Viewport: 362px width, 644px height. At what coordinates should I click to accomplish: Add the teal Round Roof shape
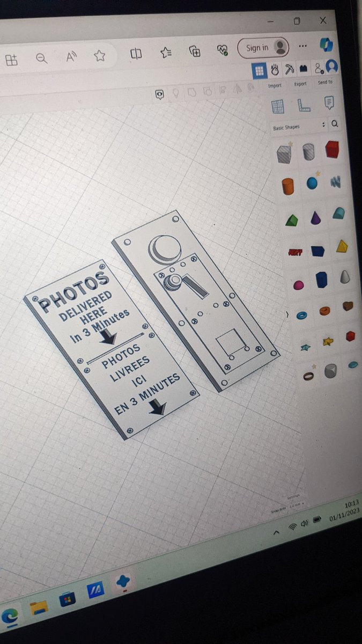338,214
